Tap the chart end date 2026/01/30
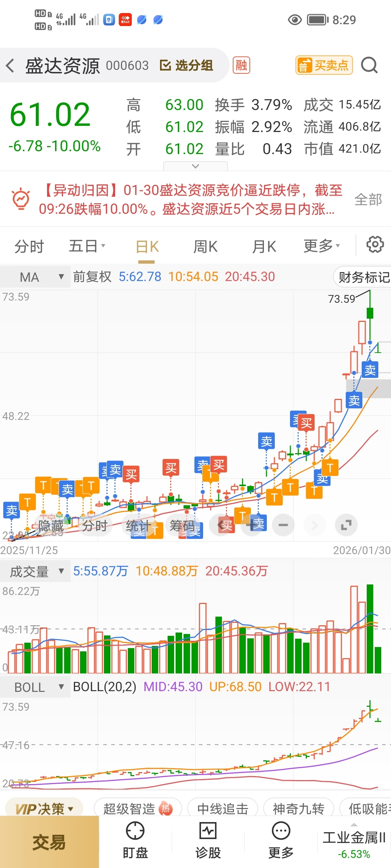Viewport: 391px width, 868px height. pos(362,550)
